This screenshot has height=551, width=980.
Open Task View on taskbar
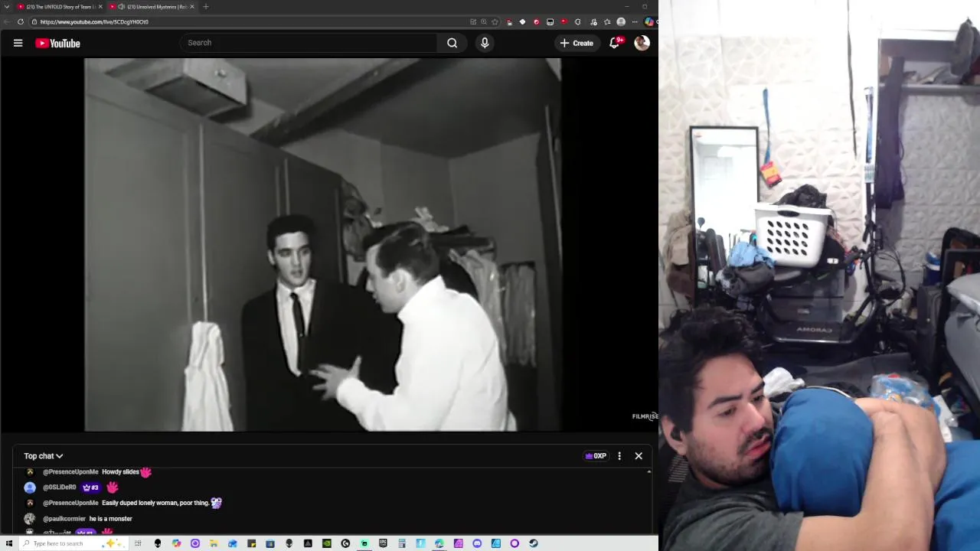[x=138, y=543]
